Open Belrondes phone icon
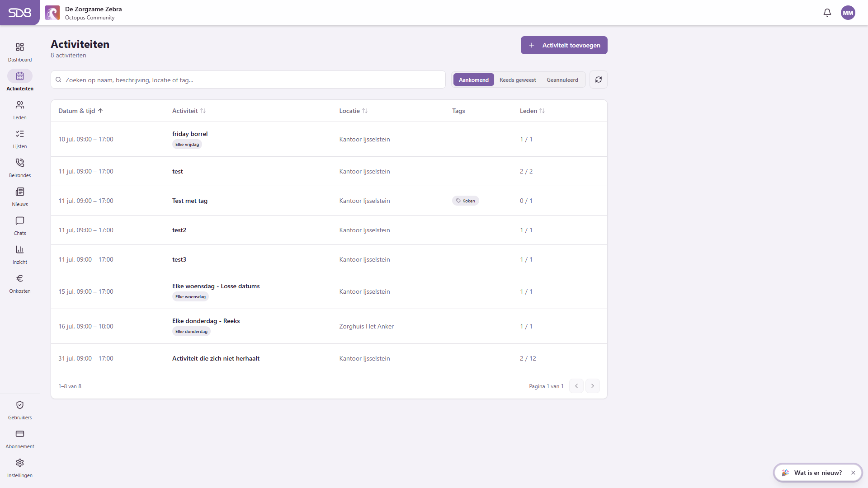 click(20, 163)
